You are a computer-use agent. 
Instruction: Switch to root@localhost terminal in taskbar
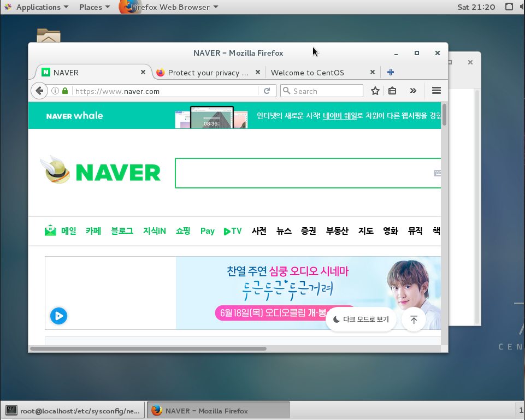coord(73,411)
